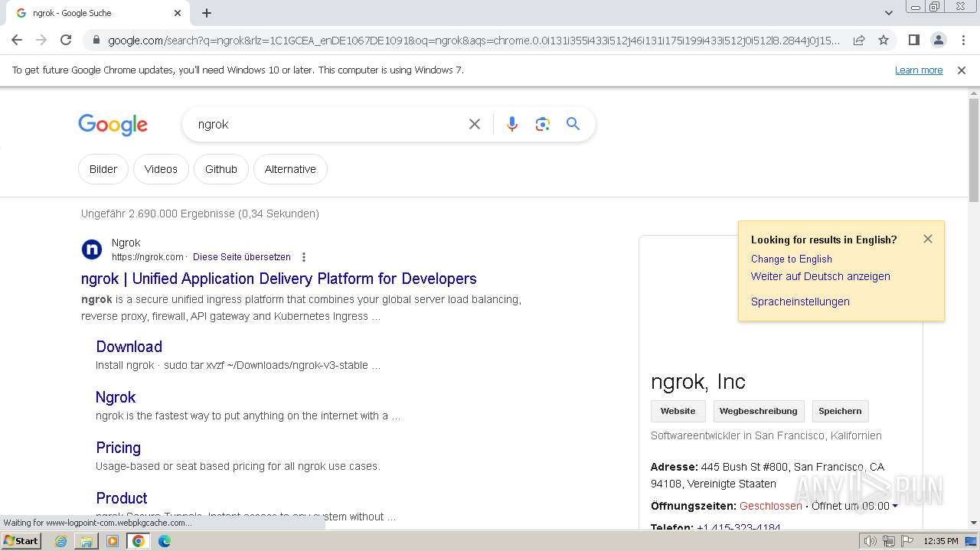Open Chrome profile avatar
Image resolution: width=980 pixels, height=551 pixels.
(939, 40)
